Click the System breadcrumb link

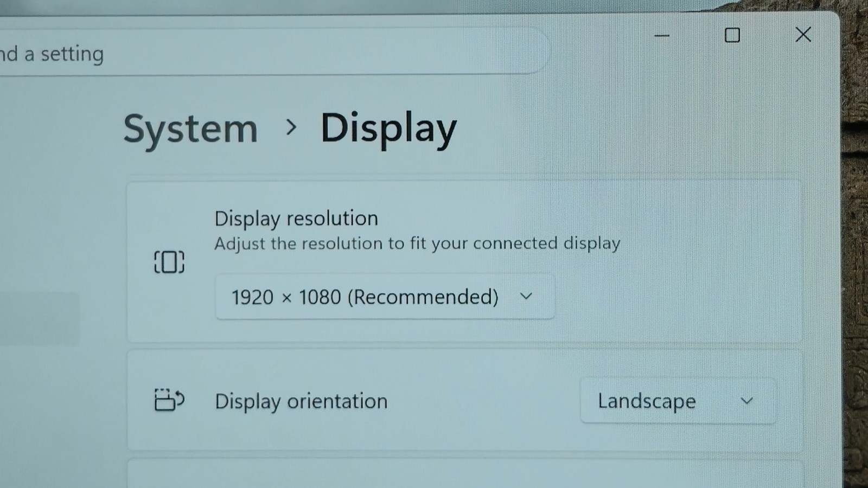pos(190,130)
